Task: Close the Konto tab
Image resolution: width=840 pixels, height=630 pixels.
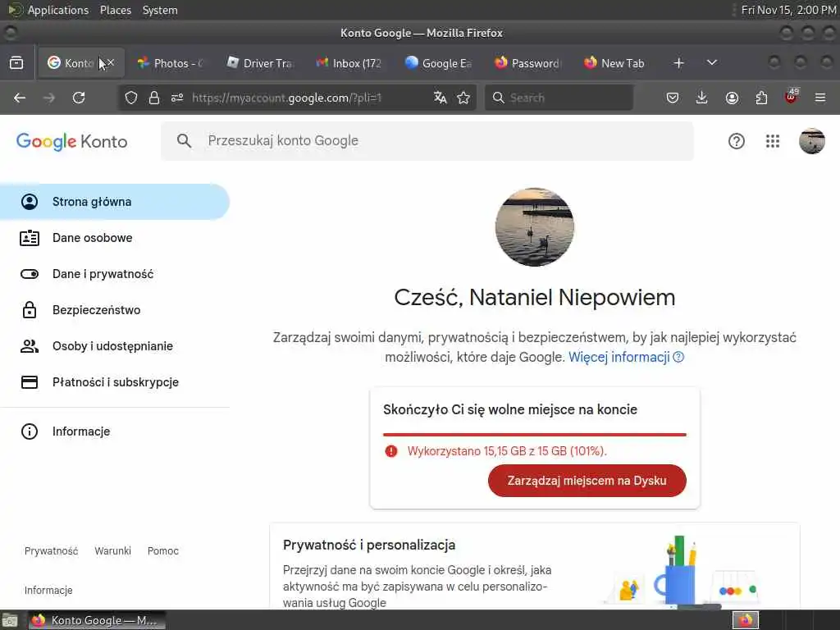Action: (x=111, y=62)
